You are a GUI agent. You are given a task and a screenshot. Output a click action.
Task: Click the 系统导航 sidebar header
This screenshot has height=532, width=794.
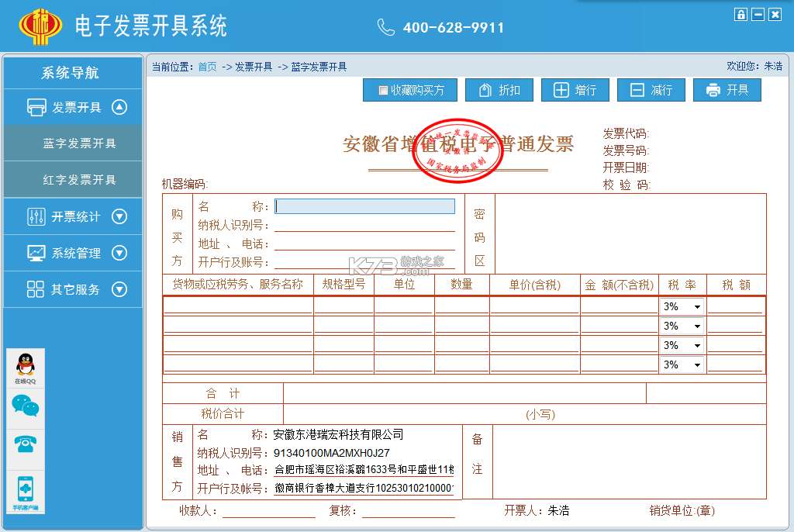coord(70,73)
